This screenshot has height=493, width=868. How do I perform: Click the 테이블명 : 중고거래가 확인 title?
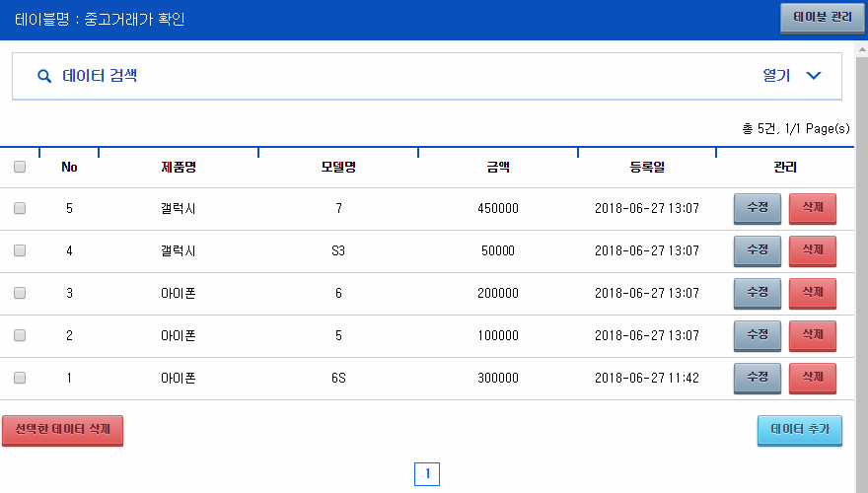pos(100,20)
